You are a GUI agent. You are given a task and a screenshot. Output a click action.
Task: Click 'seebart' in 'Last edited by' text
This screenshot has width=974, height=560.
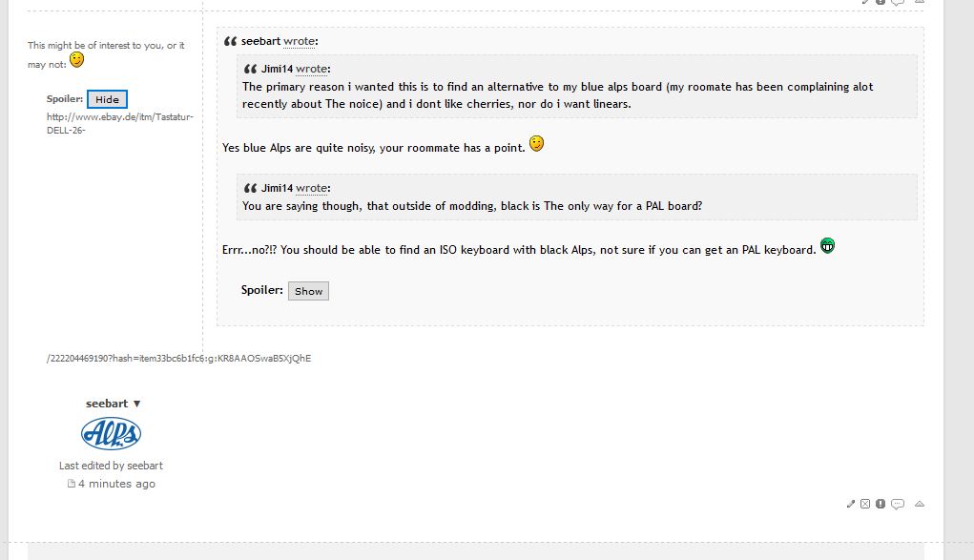coord(146,466)
